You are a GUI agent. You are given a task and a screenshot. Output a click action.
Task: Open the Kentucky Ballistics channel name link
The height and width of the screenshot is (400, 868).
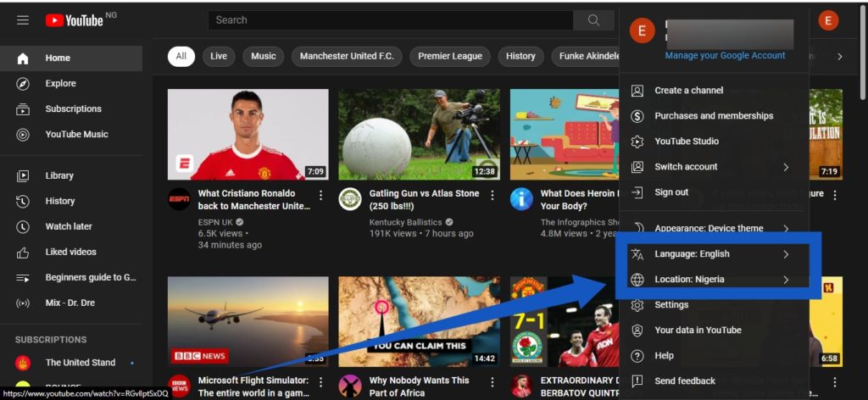(406, 222)
